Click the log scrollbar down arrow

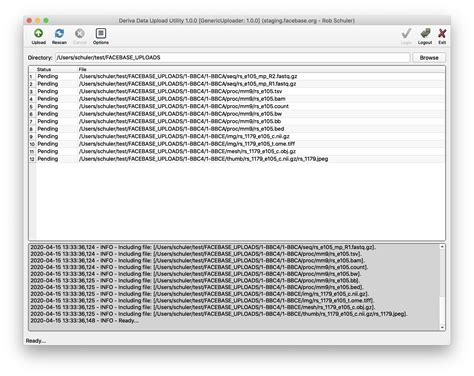coord(442,327)
